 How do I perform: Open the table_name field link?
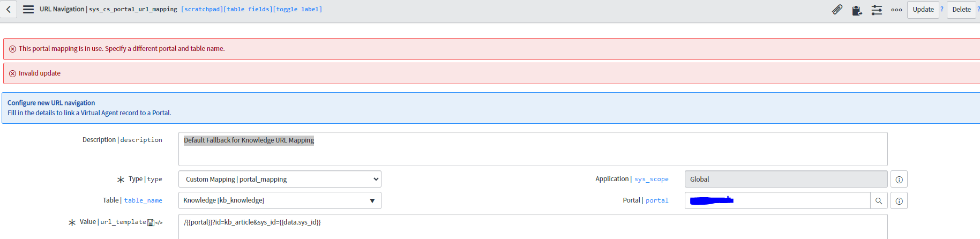pyautogui.click(x=143, y=200)
